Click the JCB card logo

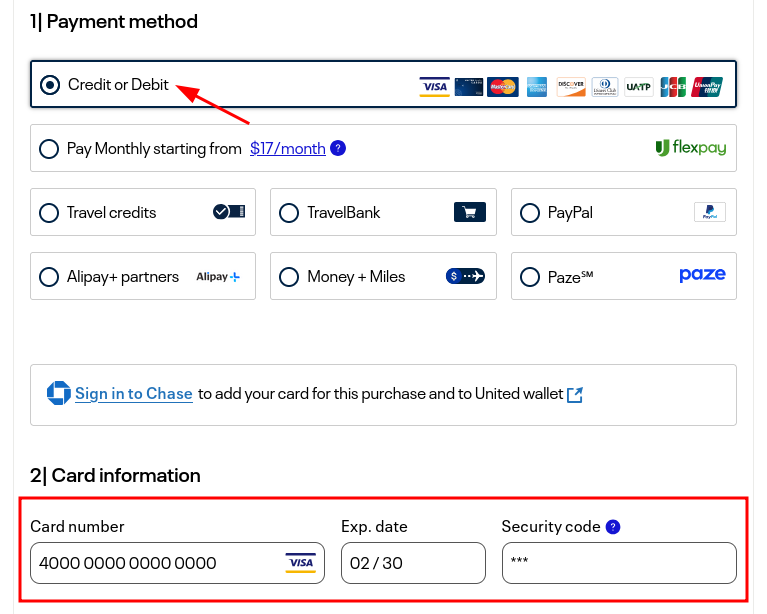[673, 87]
